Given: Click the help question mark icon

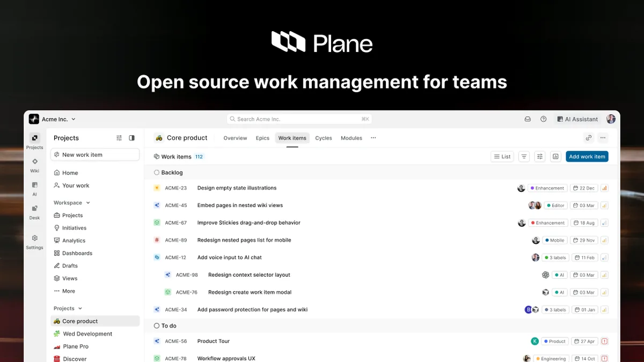Looking at the screenshot, I should [543, 119].
